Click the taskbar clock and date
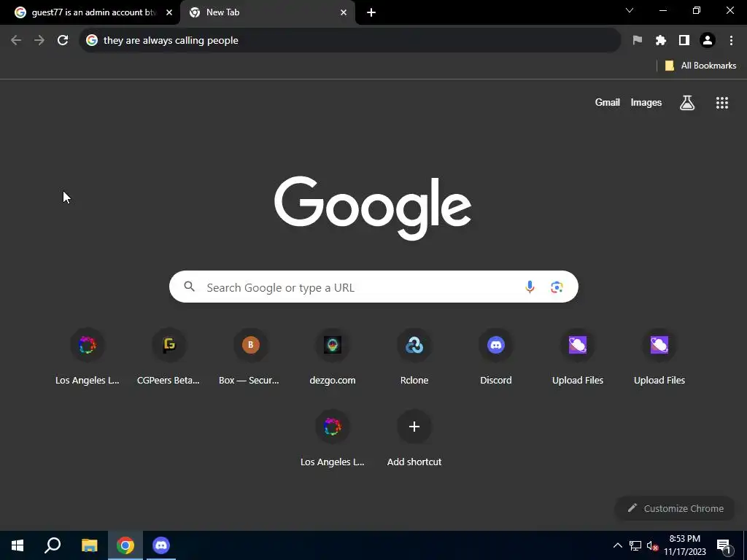The height and width of the screenshot is (560, 747). tap(684, 545)
